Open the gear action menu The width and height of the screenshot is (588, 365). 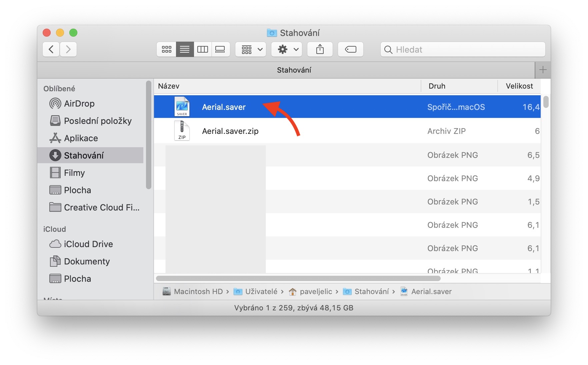click(x=287, y=49)
